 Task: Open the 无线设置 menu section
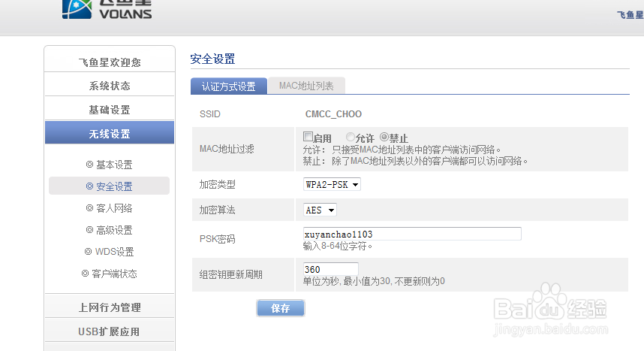[x=110, y=133]
